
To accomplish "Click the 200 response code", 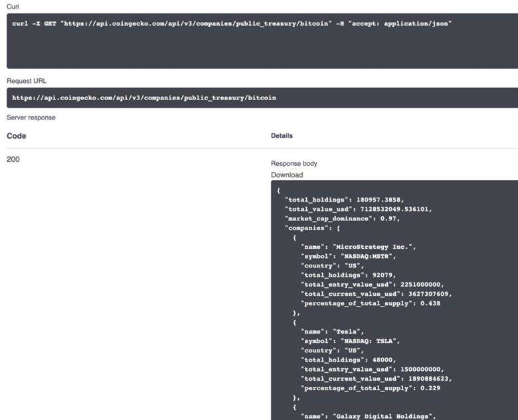I will pos(13,159).
